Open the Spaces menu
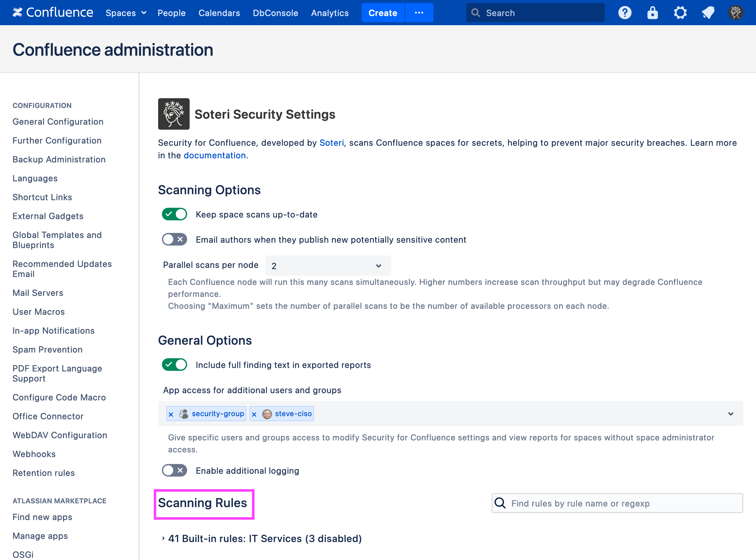Screen dimensions: 756x560 (x=125, y=13)
